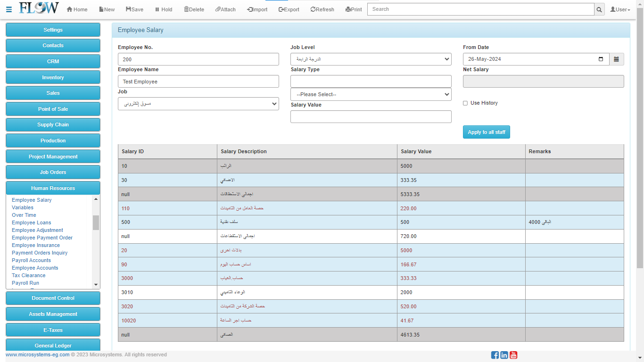644x362 pixels.
Task: Open the Human Resources sidebar section
Action: [53, 188]
